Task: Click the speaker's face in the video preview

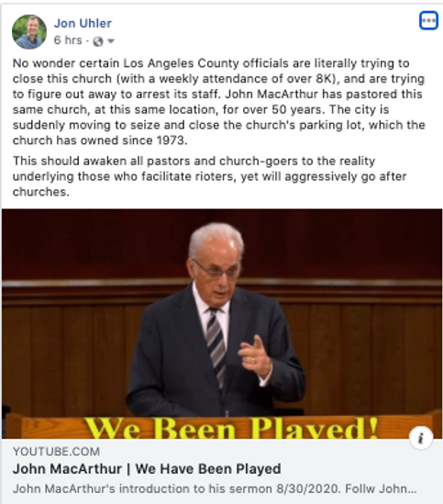Action: (x=216, y=267)
